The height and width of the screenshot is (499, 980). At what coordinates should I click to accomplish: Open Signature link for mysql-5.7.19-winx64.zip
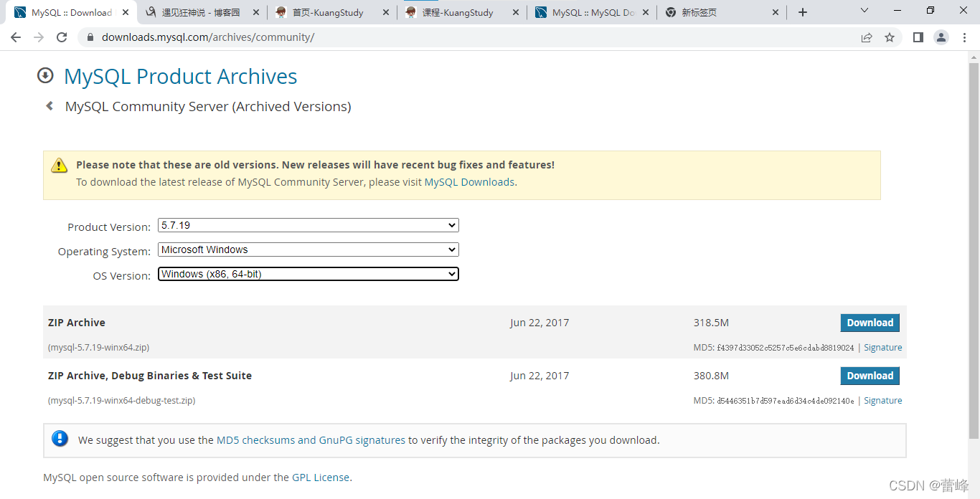[882, 348]
